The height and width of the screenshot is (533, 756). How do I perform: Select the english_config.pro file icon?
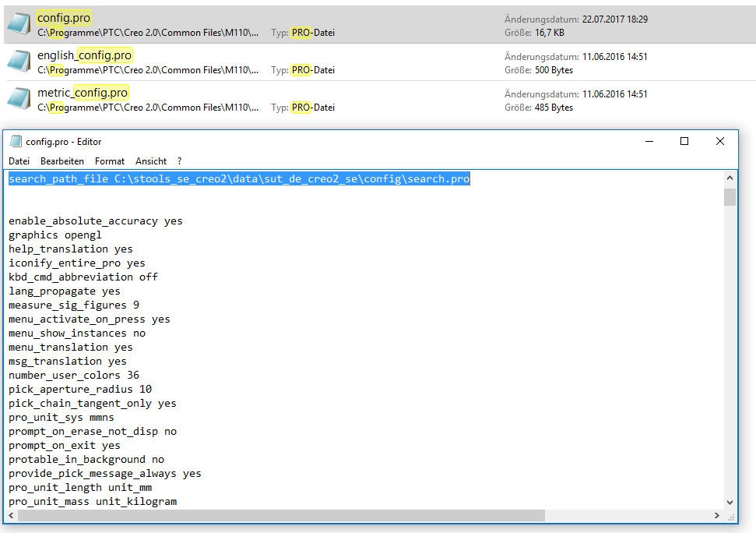(x=17, y=61)
